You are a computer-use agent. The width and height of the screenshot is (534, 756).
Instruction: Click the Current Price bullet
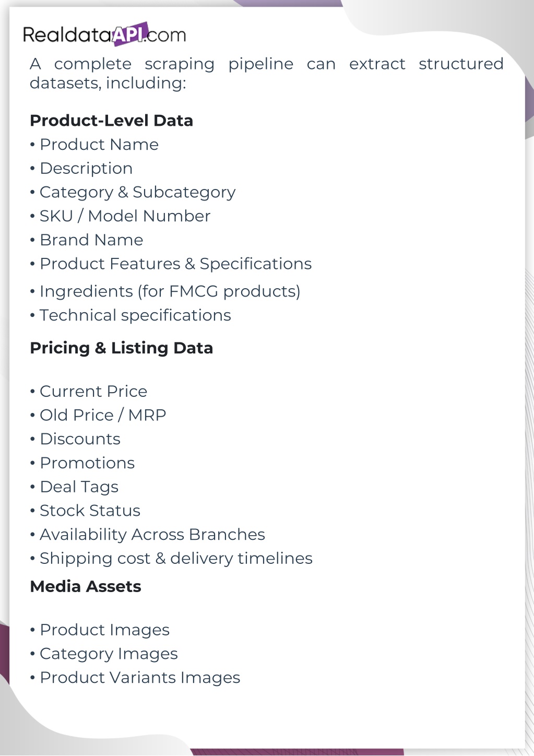click(93, 392)
